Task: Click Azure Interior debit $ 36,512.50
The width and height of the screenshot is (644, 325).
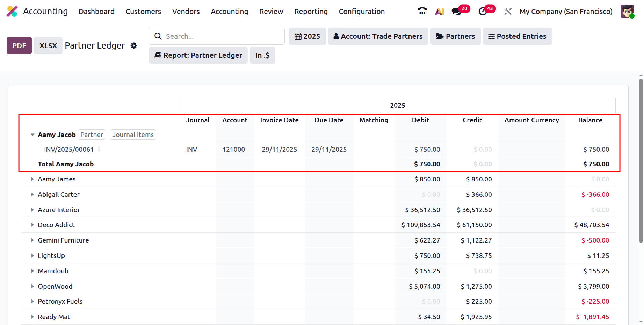Action: click(422, 210)
